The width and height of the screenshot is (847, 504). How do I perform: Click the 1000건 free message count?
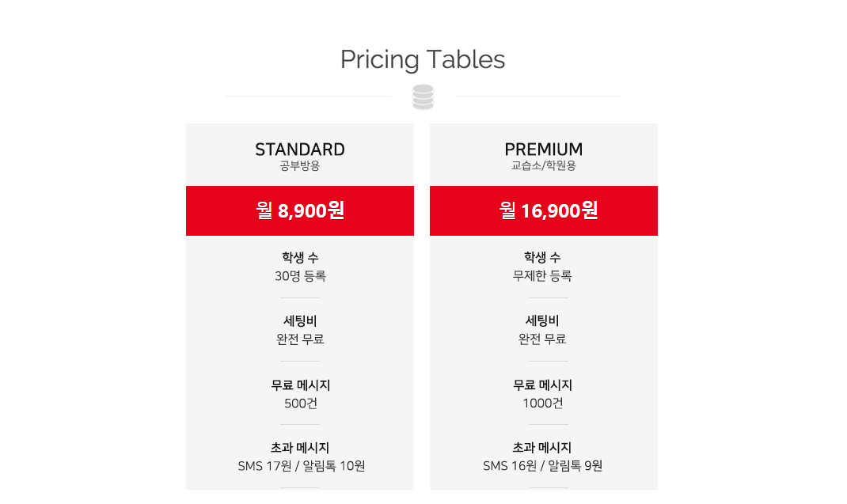click(543, 403)
